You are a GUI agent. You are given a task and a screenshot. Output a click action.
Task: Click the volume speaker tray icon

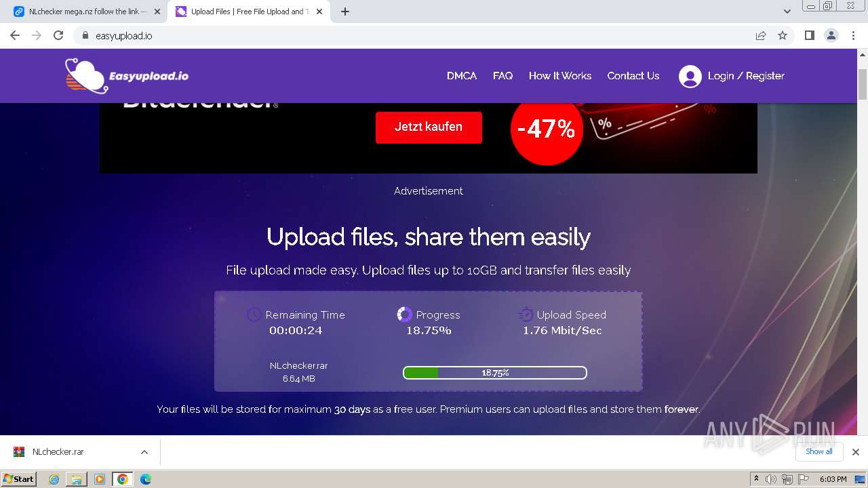point(771,479)
